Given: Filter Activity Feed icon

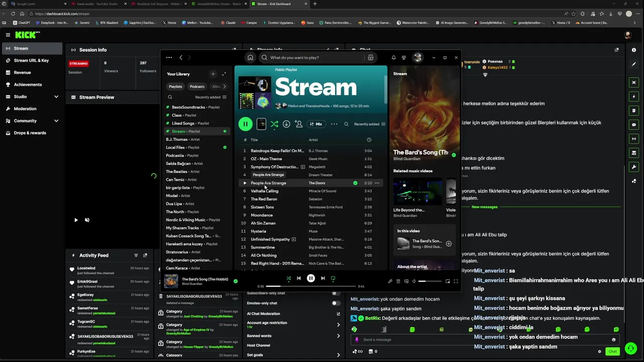Looking at the screenshot, I should pos(136,255).
